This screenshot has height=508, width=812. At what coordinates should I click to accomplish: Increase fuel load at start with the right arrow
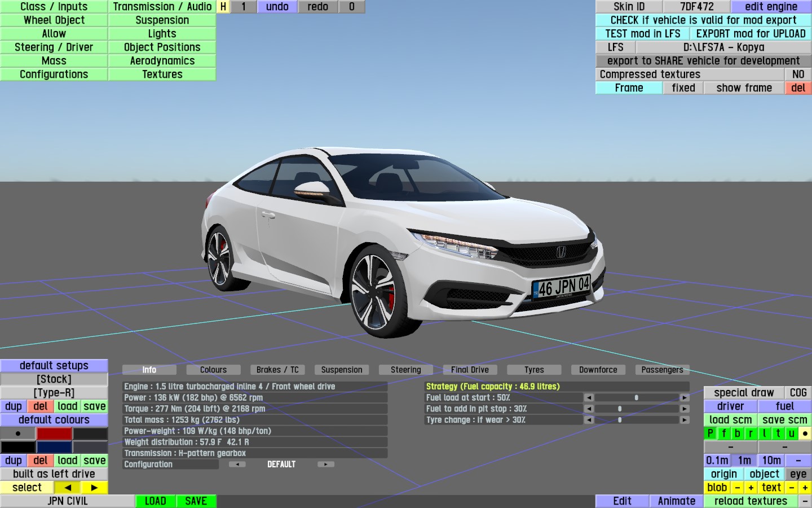(x=685, y=398)
